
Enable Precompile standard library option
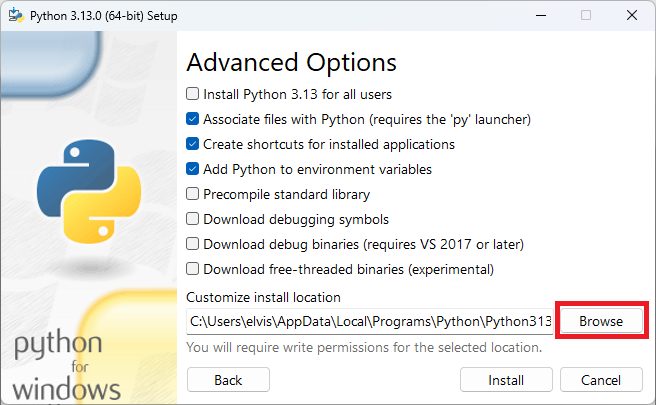[x=192, y=194]
